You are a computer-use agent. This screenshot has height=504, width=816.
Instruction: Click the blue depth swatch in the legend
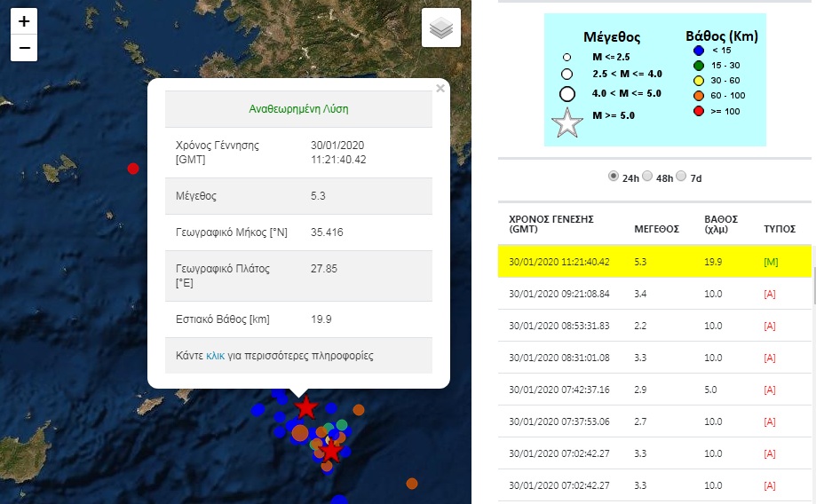click(x=699, y=51)
